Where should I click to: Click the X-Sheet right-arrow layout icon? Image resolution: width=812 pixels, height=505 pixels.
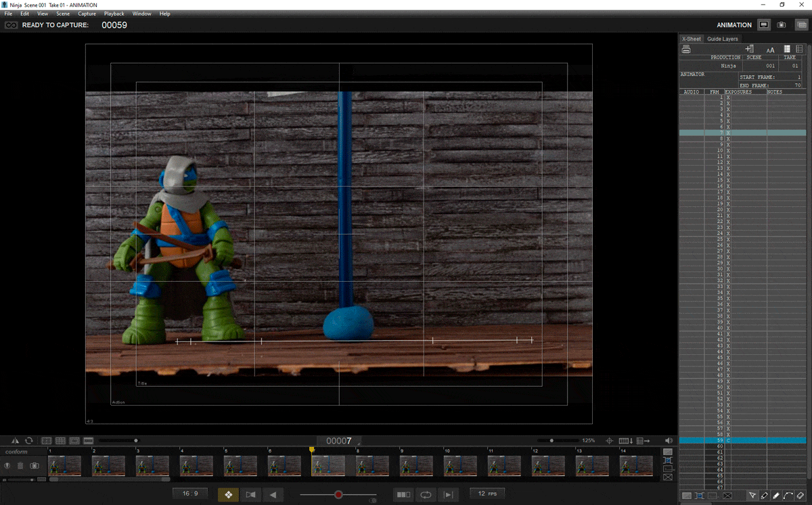643,441
